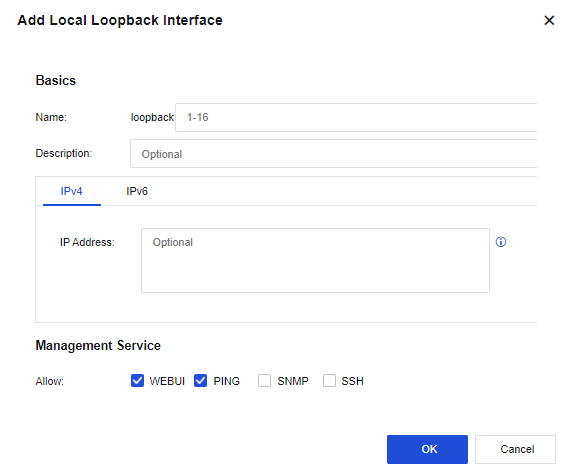Click the 'loopback' name prefix text
The image size is (571, 476).
click(152, 117)
